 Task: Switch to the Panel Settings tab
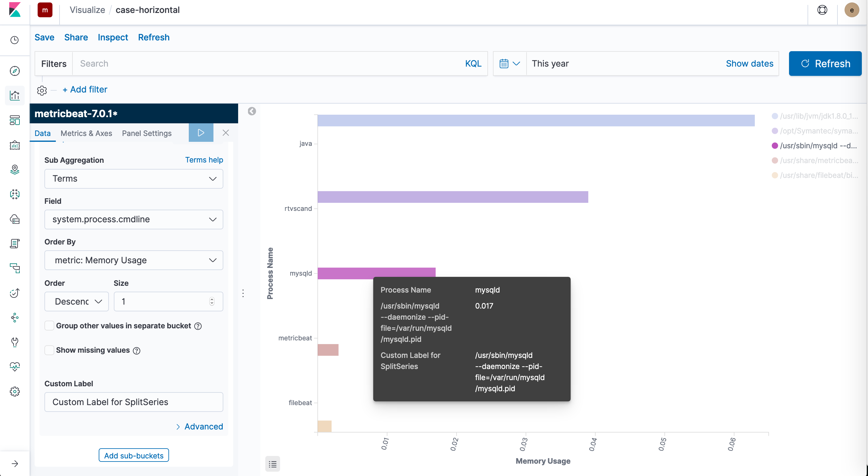[147, 133]
